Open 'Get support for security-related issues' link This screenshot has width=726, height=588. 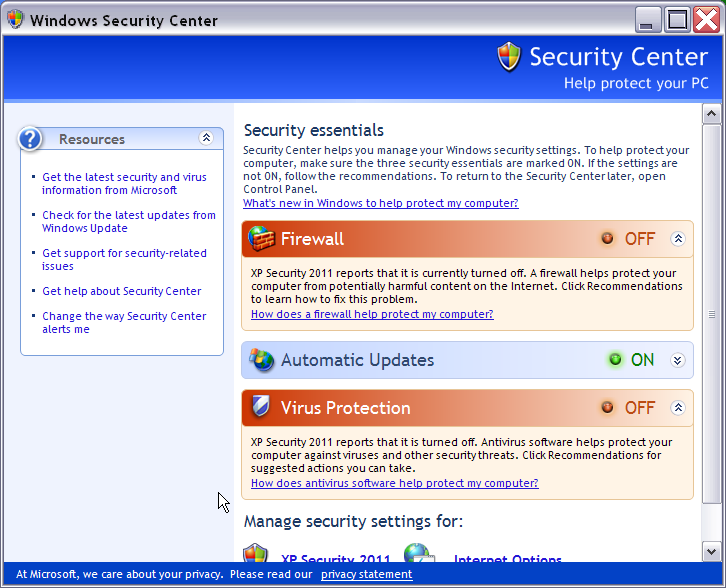click(x=124, y=260)
